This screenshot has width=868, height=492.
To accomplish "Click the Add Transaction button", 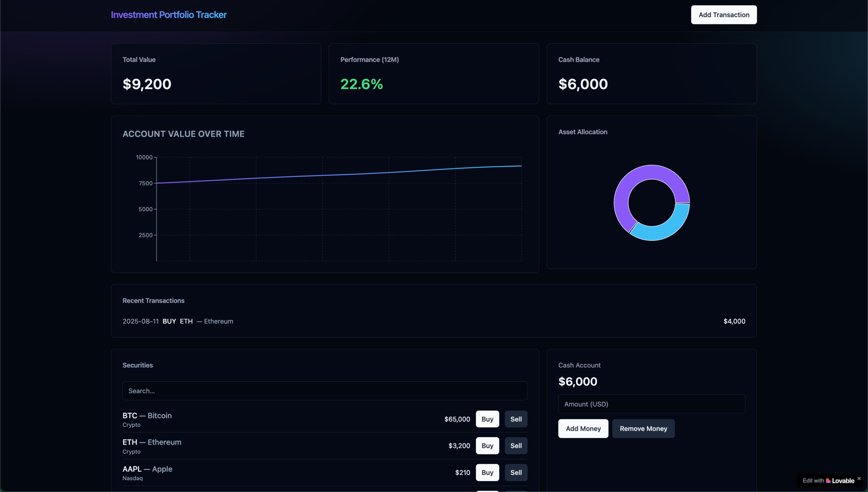I will [723, 15].
